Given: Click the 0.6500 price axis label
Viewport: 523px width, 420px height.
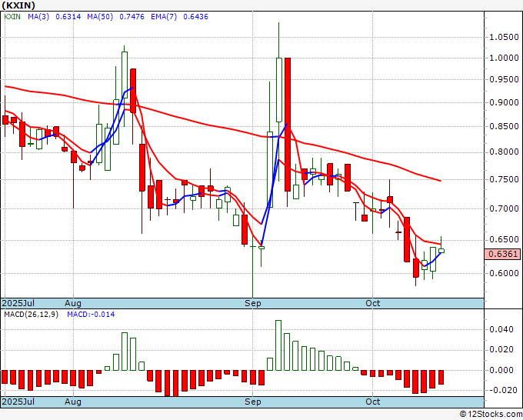Looking at the screenshot, I should [504, 239].
